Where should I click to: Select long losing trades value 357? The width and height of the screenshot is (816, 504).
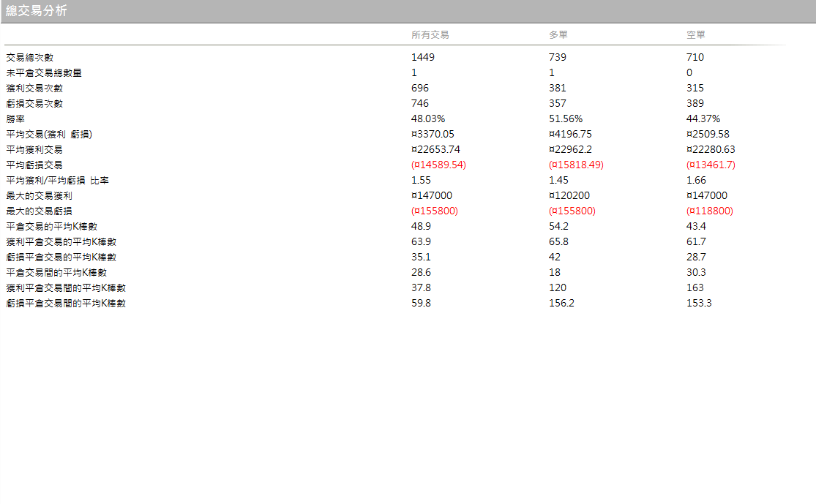[x=558, y=103]
